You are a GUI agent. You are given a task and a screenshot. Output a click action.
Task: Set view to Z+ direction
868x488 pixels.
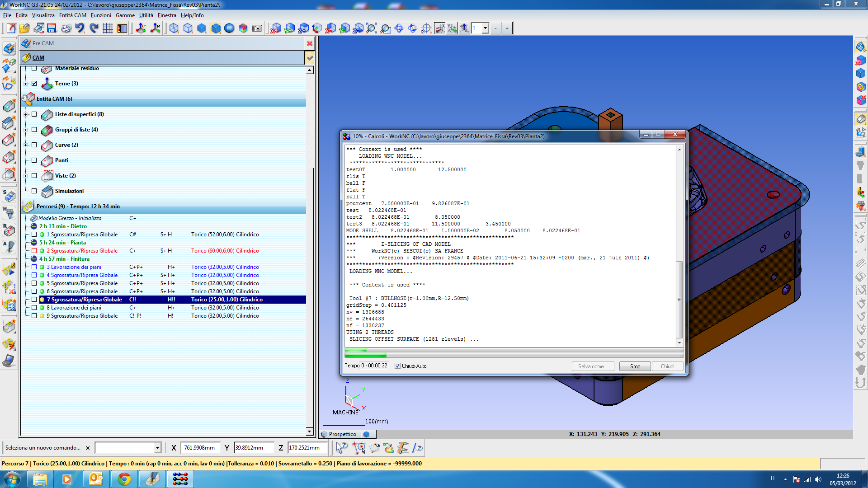pos(303,28)
